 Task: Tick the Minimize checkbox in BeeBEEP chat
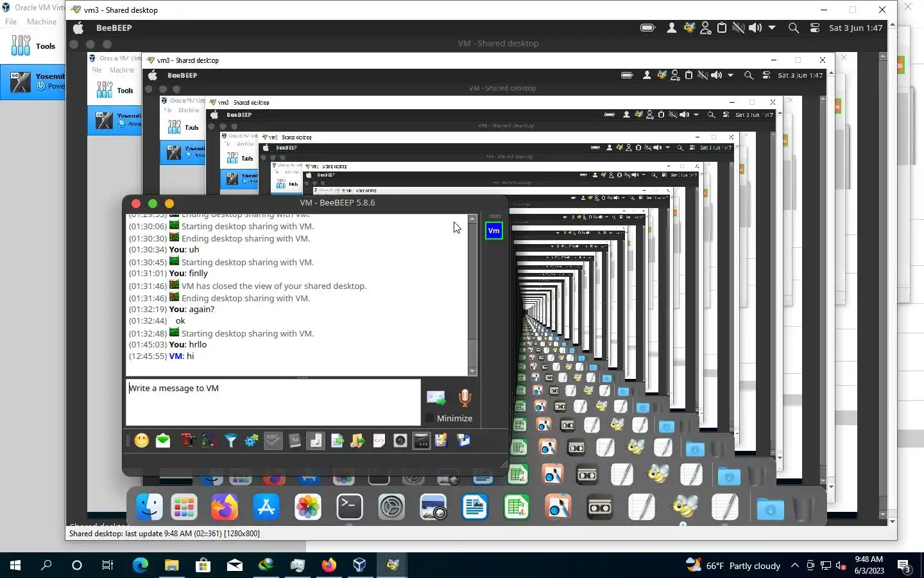[x=429, y=419]
